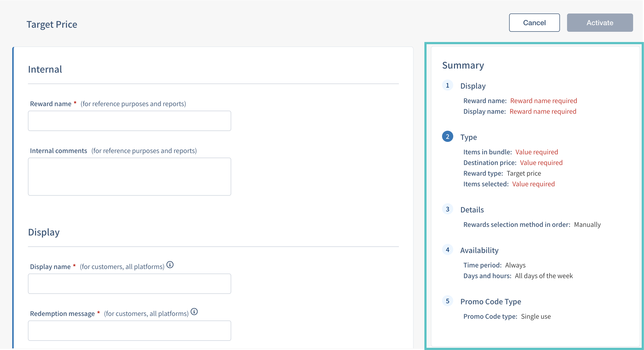The image size is (644, 350).
Task: Jump to the Type section in Summary
Action: 468,137
